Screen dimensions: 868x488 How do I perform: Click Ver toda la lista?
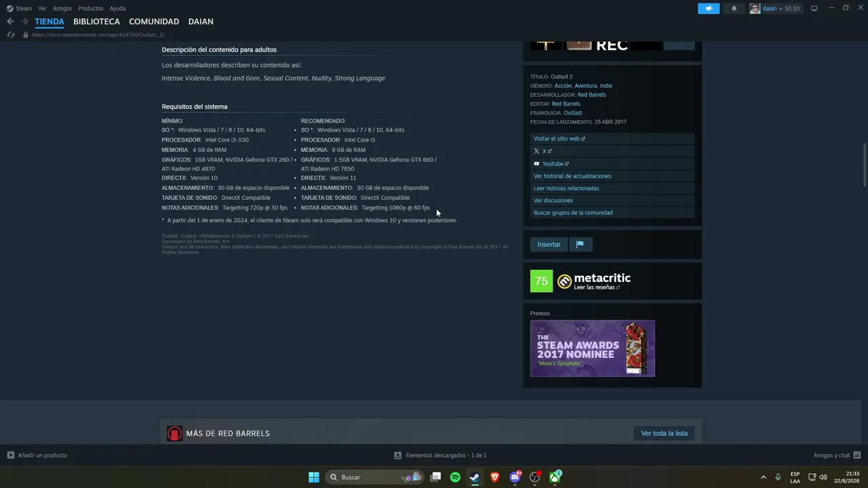(x=665, y=433)
